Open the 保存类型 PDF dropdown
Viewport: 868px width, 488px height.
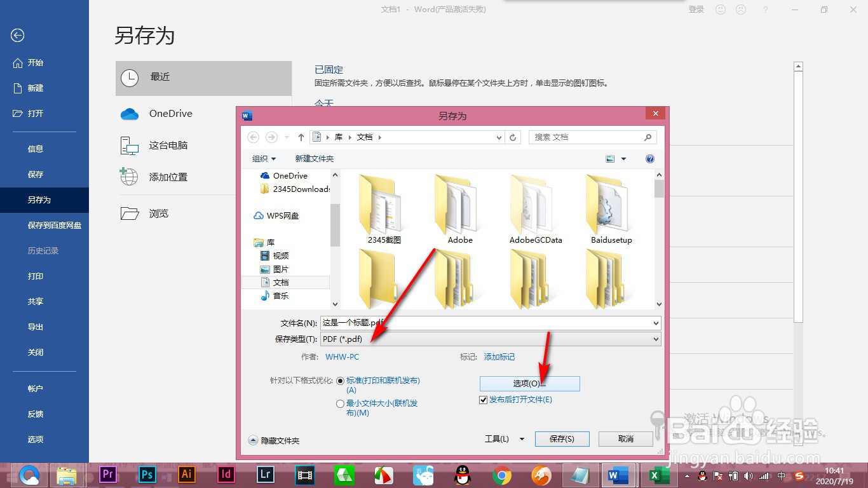coord(491,339)
